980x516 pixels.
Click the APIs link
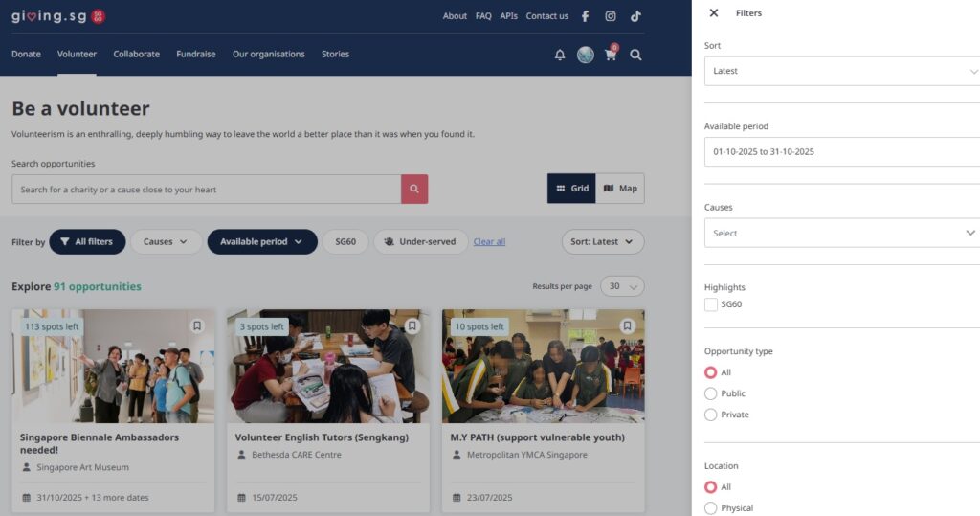[509, 16]
